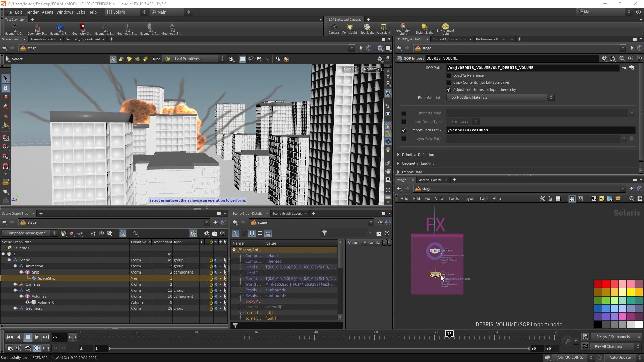Create an Environment Light from the shelf
The image size is (644, 362).
[445, 28]
